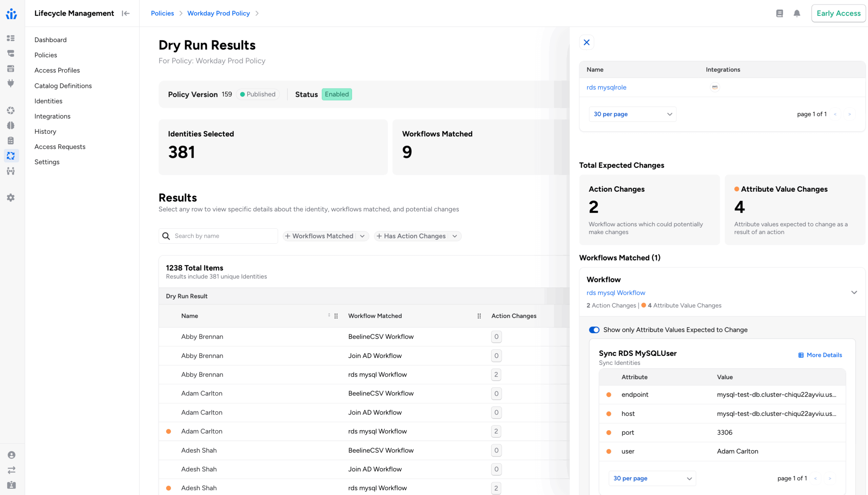The height and width of the screenshot is (495, 868).
Task: Click the Search by name field
Action: tap(224, 236)
